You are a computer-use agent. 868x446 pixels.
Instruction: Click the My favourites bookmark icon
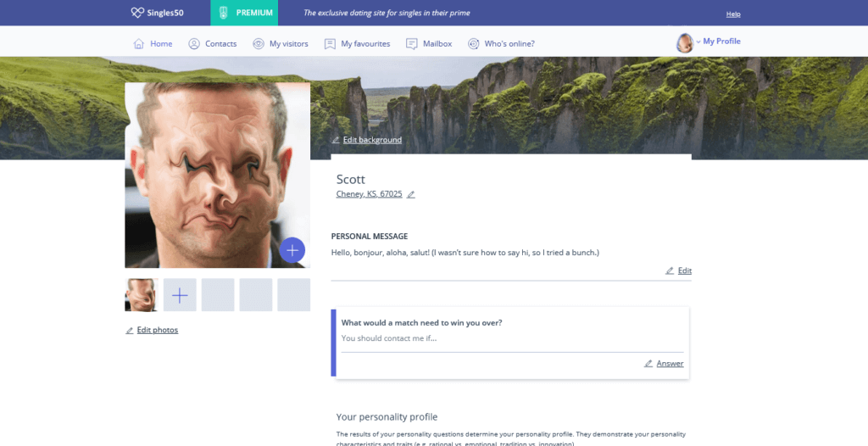(x=330, y=44)
